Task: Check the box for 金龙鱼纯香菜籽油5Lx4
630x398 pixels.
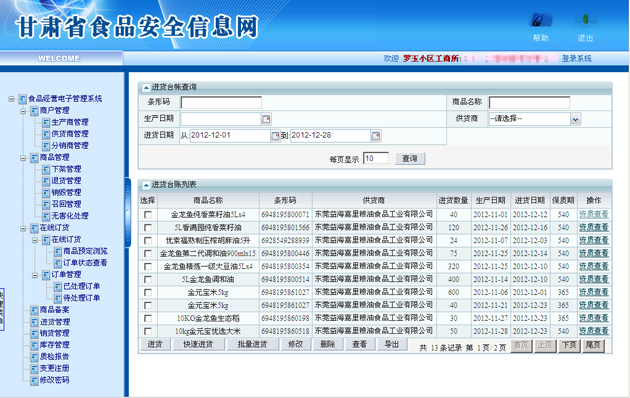Action: 148,215
